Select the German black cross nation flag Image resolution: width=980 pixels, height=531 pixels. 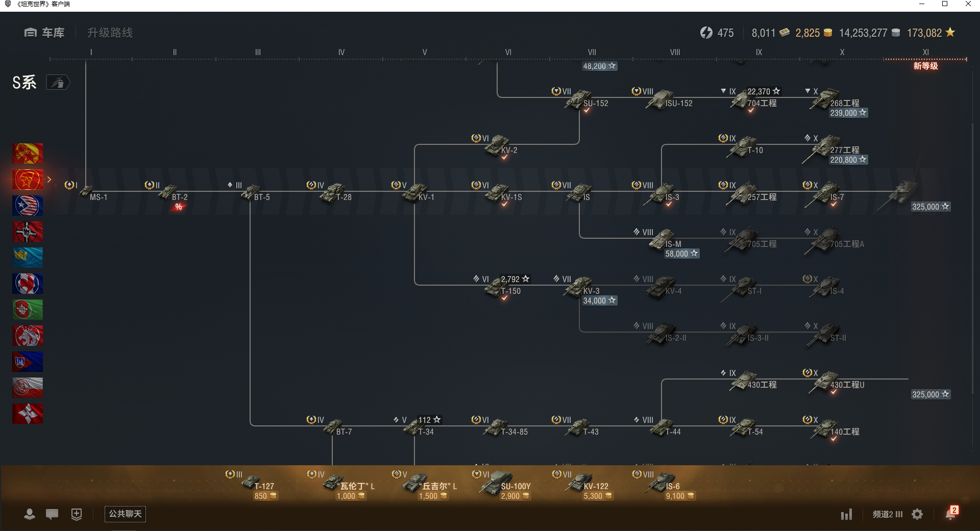[28, 232]
